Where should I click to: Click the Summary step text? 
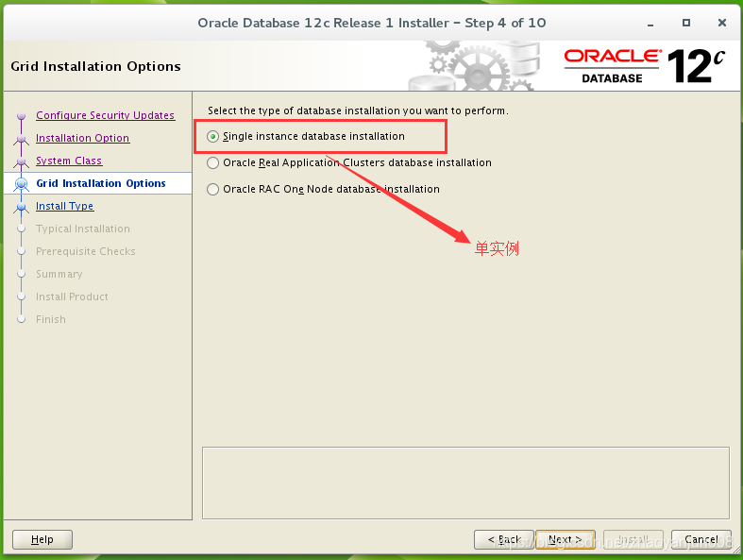coord(59,274)
